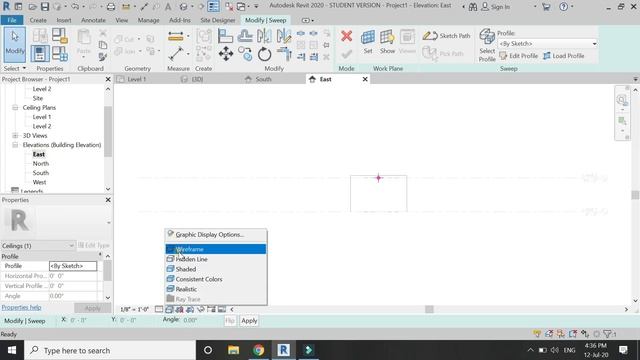Open the Paste dropdown arrow
The image size is (640, 360).
pos(84,57)
